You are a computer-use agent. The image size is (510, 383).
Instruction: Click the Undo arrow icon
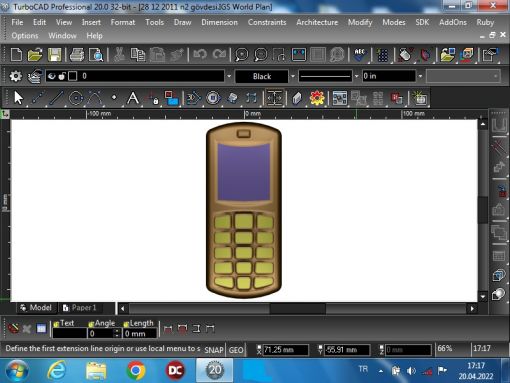point(200,54)
